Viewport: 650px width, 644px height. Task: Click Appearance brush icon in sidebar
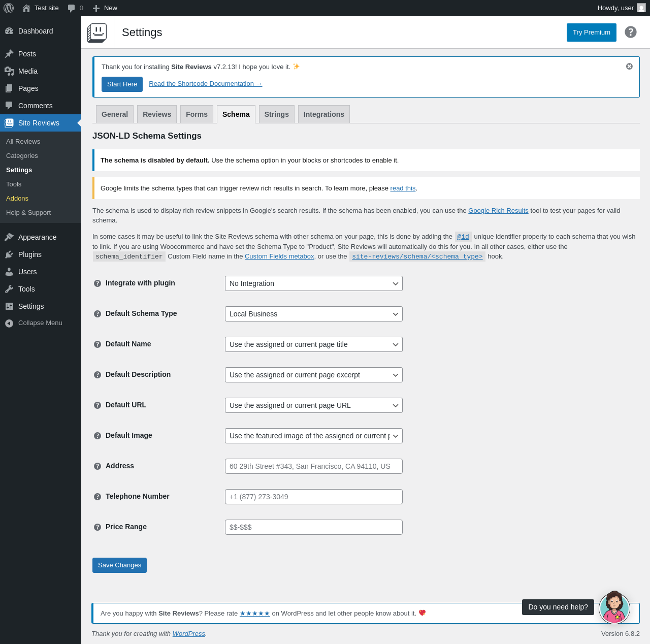[x=9, y=237]
